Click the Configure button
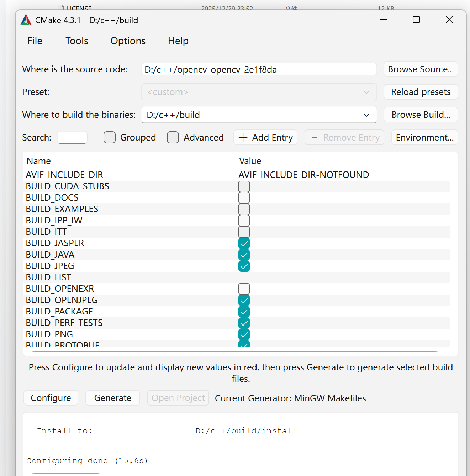 (51, 398)
